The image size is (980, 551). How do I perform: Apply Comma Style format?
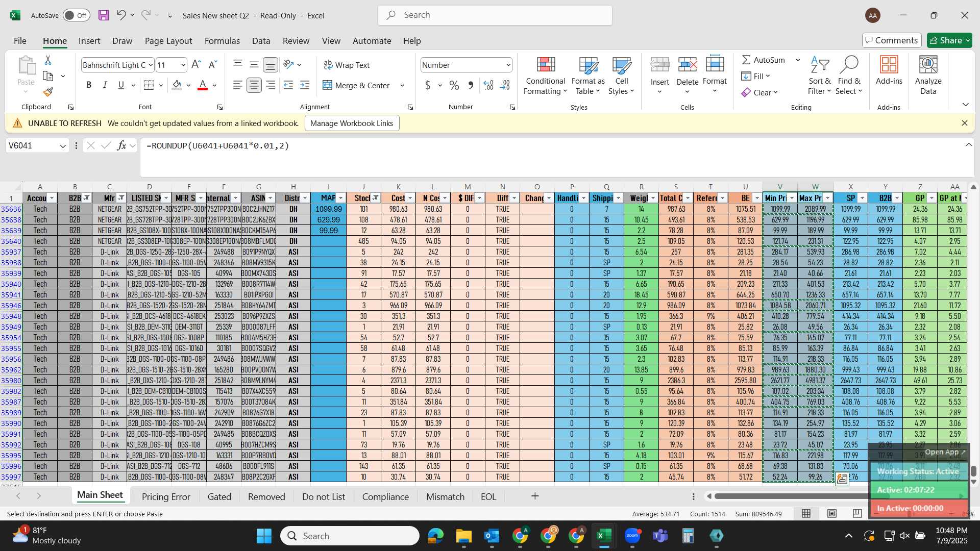point(471,85)
